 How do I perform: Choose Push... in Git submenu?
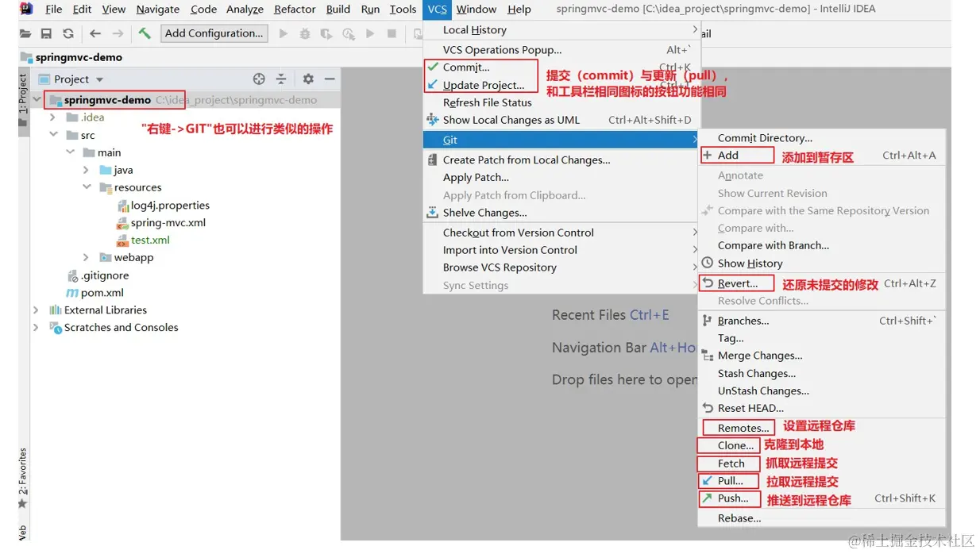pos(821,498)
